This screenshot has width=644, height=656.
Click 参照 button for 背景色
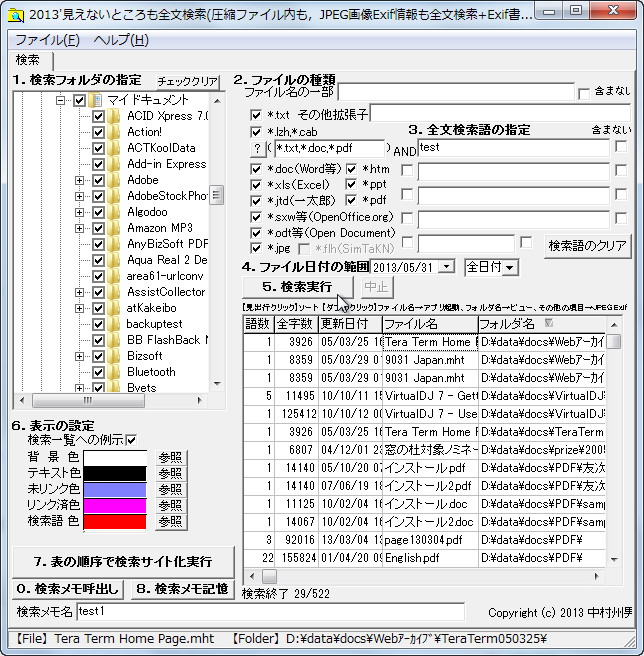(171, 458)
